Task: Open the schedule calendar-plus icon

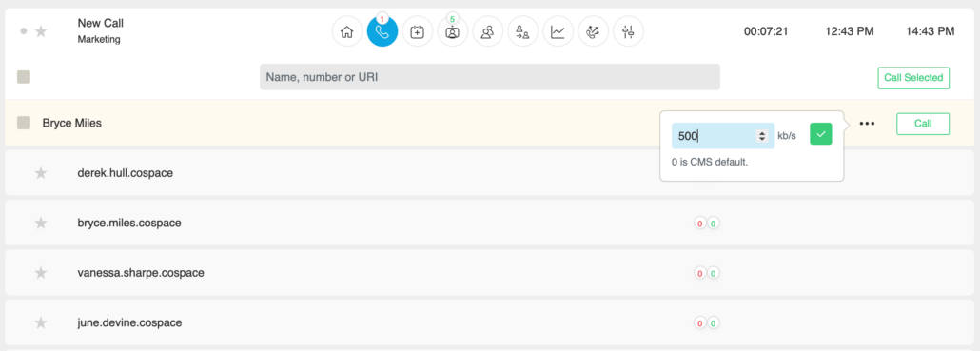Action: tap(418, 31)
